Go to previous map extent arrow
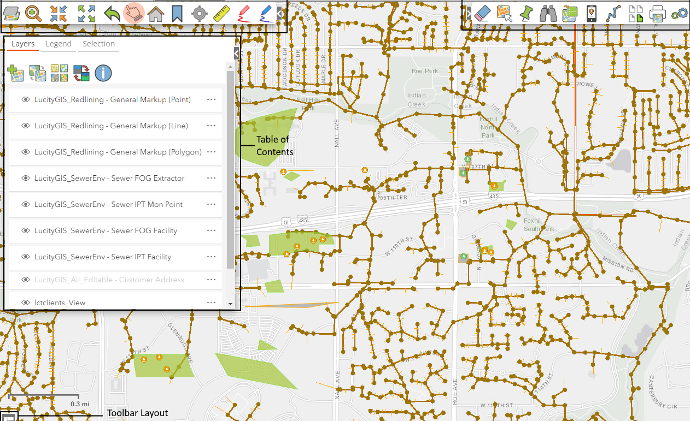 (x=111, y=13)
